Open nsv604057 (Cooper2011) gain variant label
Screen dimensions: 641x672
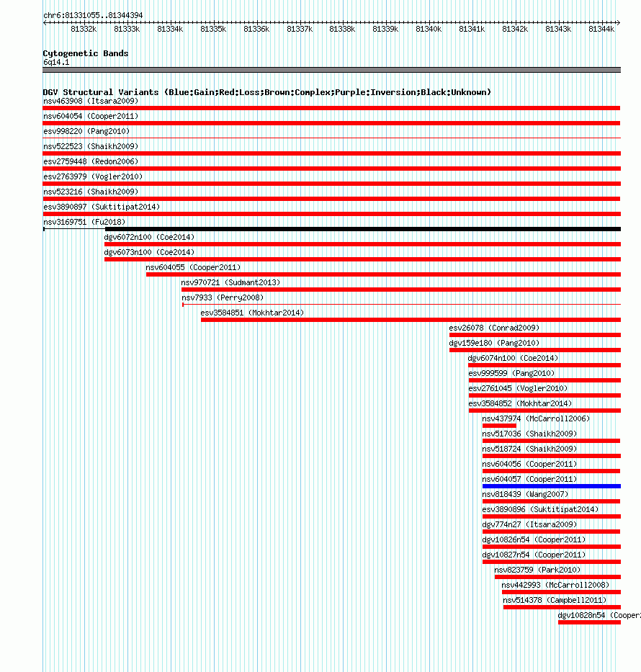pyautogui.click(x=529, y=479)
